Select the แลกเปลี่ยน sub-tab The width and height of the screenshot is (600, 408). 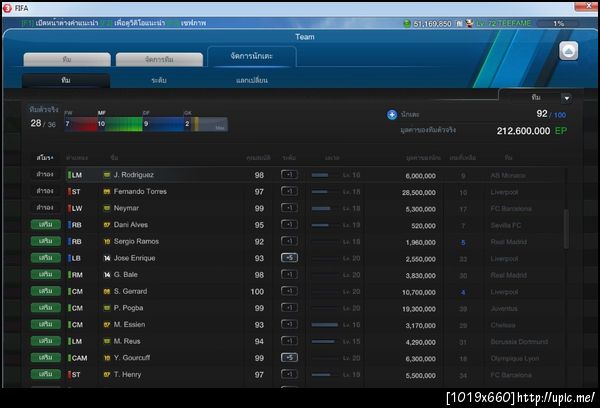(x=251, y=80)
